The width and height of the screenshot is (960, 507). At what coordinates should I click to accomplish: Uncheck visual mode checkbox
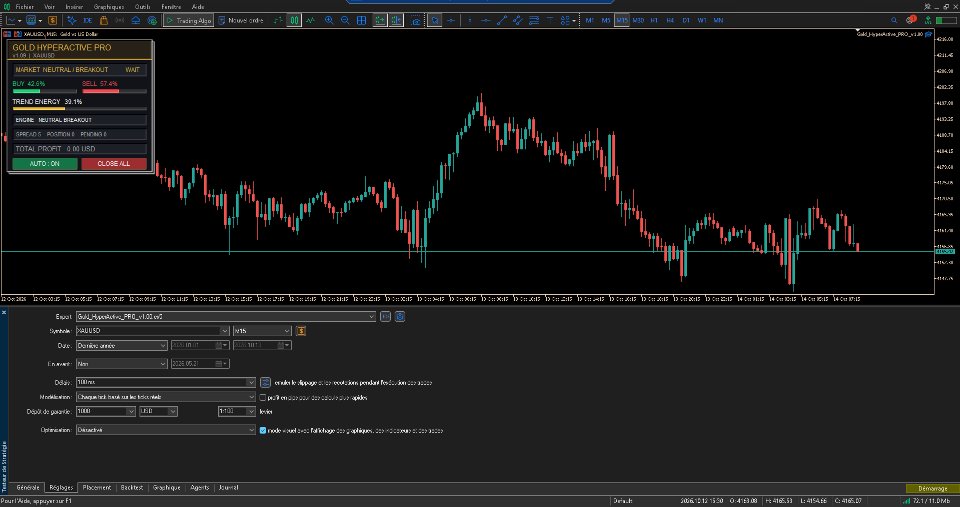coord(263,430)
